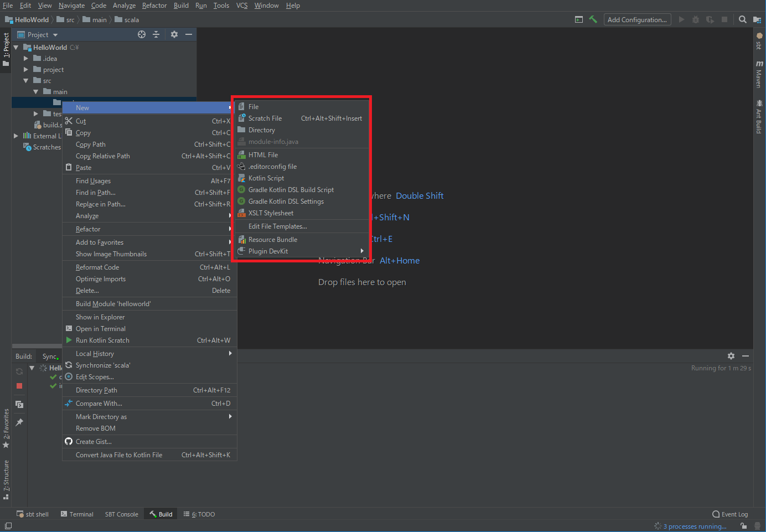Image resolution: width=766 pixels, height=532 pixels.
Task: Choose Reformat Code in context menu
Action: [x=149, y=267]
